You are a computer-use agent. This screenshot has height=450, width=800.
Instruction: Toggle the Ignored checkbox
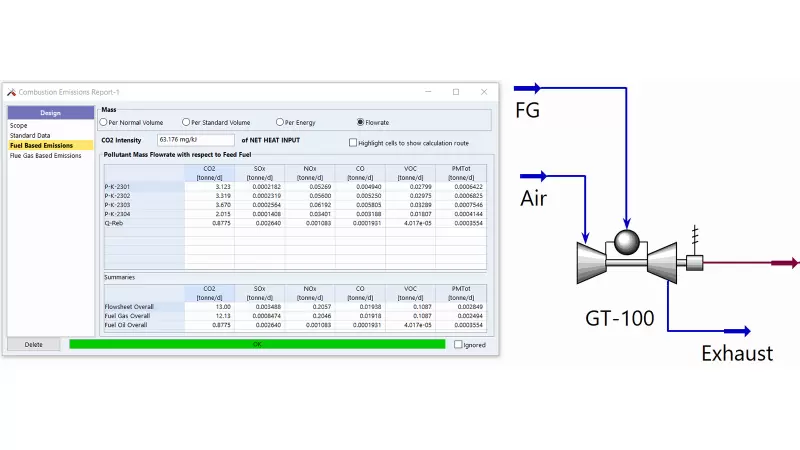pyautogui.click(x=458, y=344)
